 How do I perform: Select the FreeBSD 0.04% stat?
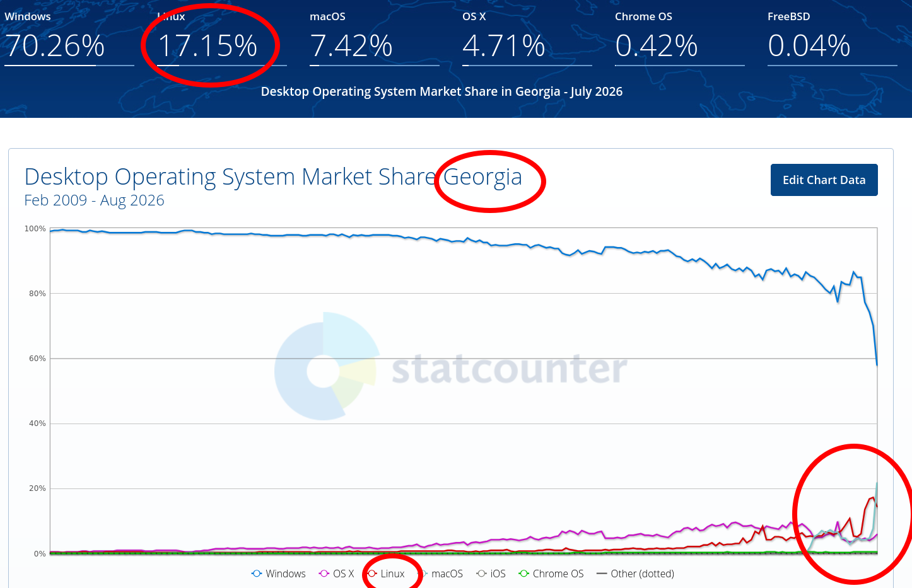(832, 38)
